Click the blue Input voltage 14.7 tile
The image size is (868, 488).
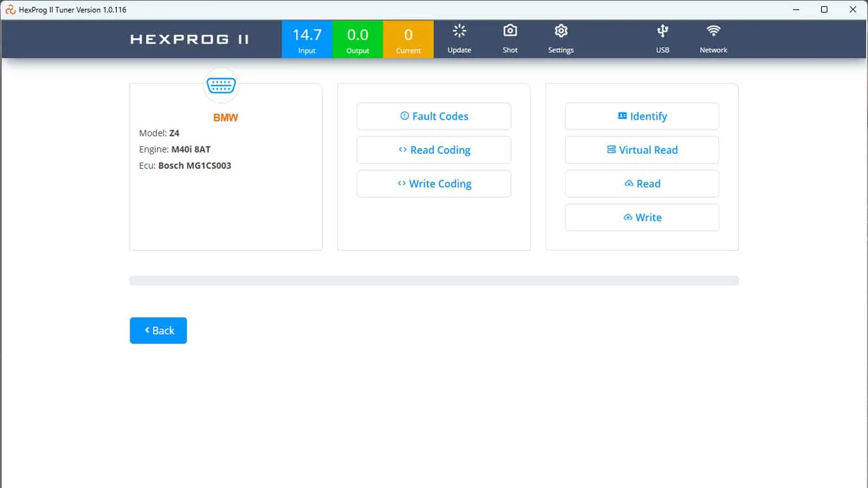click(307, 39)
